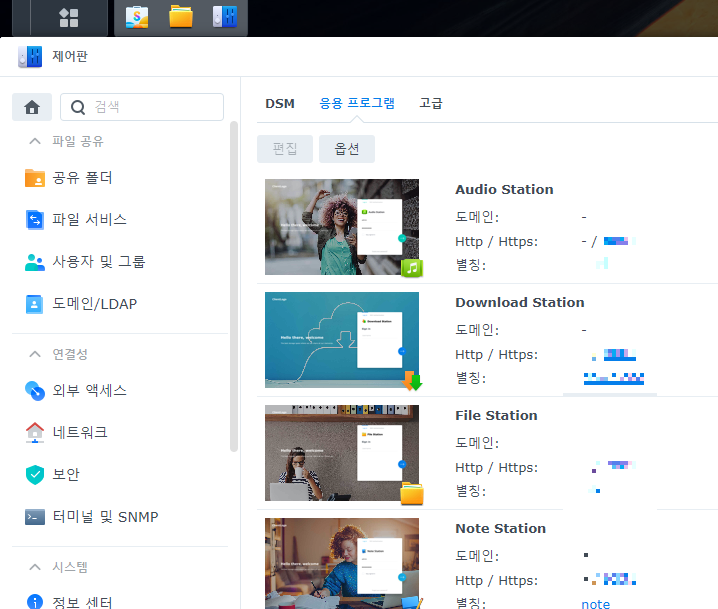The image size is (718, 609).
Task: Open the DSM main menu grid icon
Action: 69,18
